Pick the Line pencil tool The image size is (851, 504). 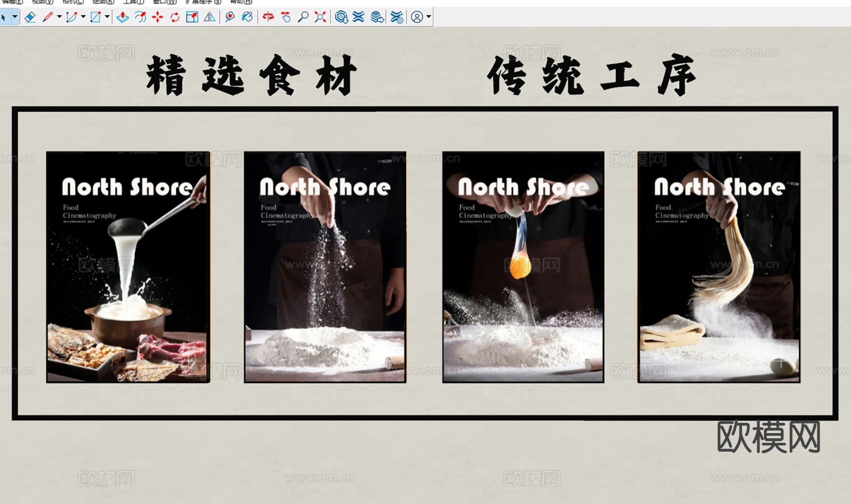pyautogui.click(x=47, y=17)
